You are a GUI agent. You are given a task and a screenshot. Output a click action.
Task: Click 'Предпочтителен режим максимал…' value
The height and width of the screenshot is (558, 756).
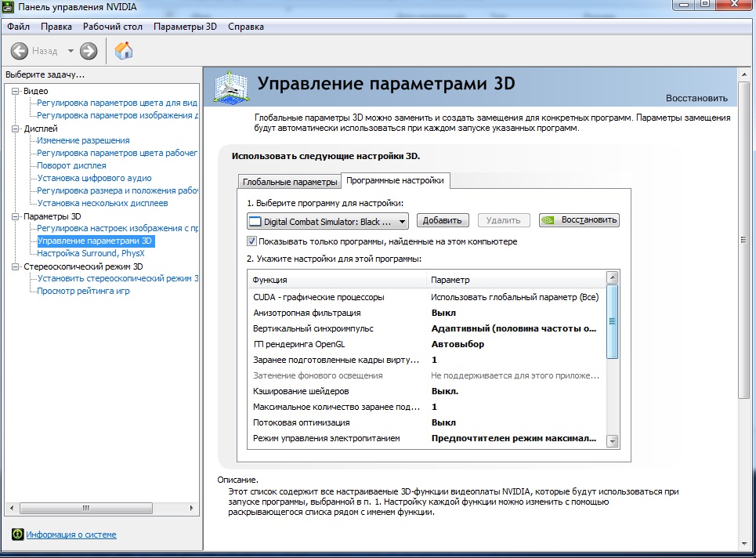coord(513,438)
